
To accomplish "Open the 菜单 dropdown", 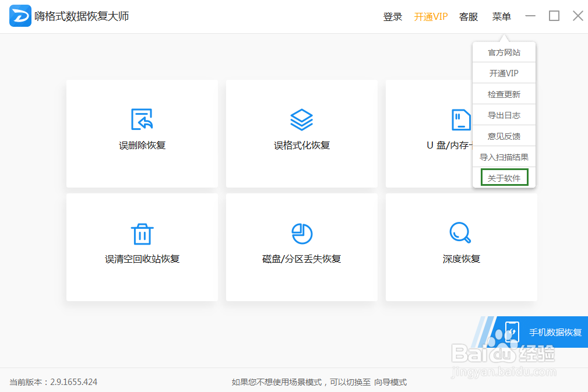I will point(501,16).
